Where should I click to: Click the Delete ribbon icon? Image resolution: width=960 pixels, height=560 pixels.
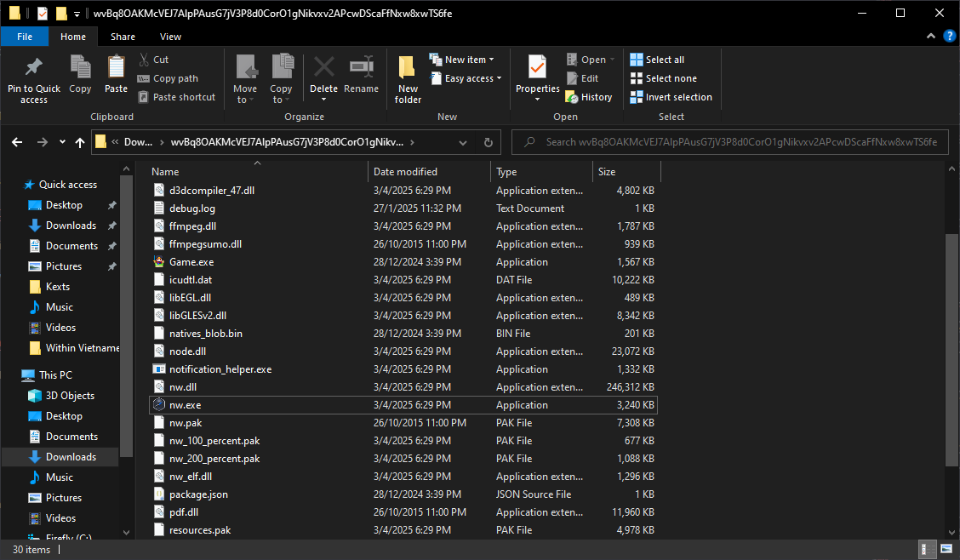point(323,68)
